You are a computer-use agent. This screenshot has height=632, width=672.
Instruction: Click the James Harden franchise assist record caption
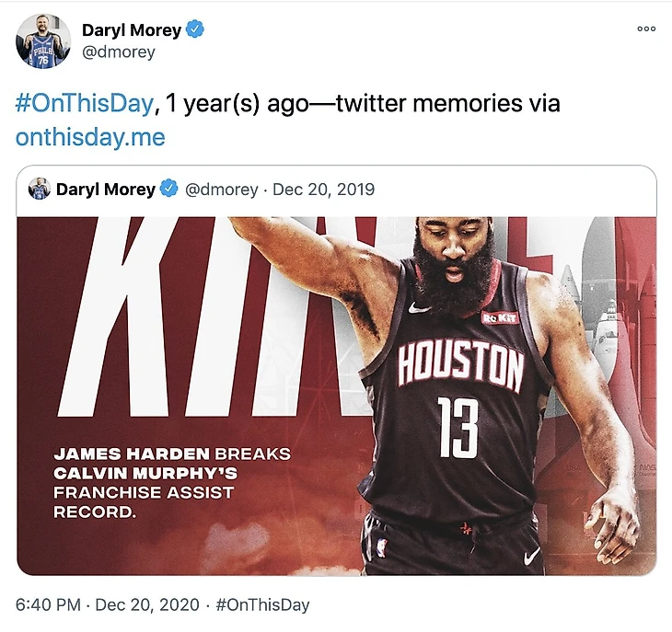coord(171,482)
